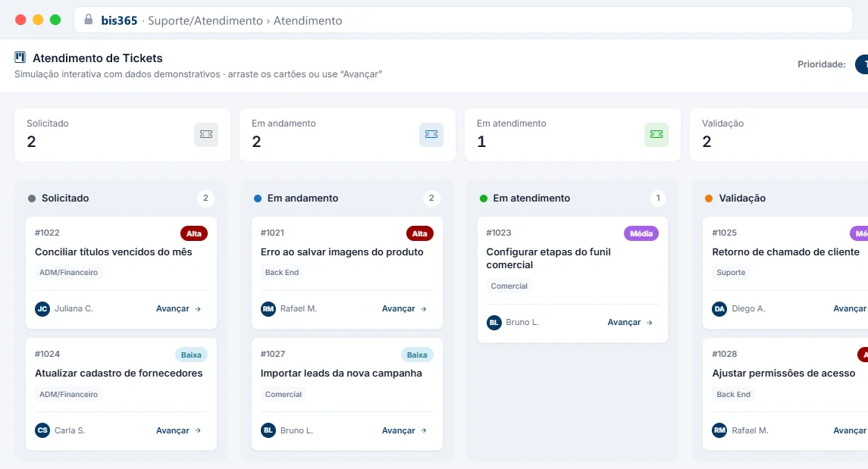Click the count badge in Em atendimento column header

tap(658, 198)
